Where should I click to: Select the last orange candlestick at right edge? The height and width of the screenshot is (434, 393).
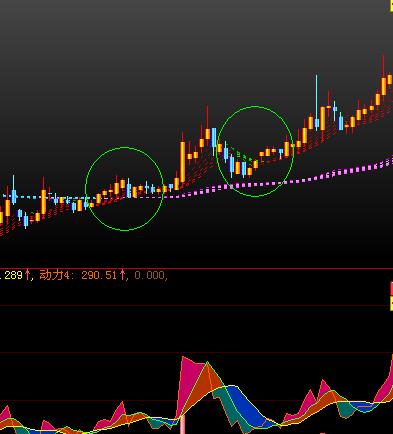(390, 79)
